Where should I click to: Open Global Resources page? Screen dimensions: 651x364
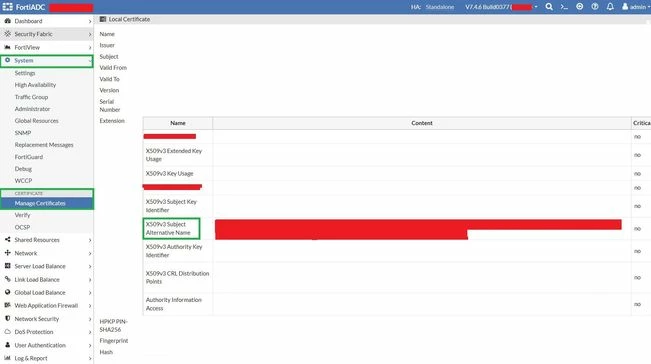(x=37, y=121)
